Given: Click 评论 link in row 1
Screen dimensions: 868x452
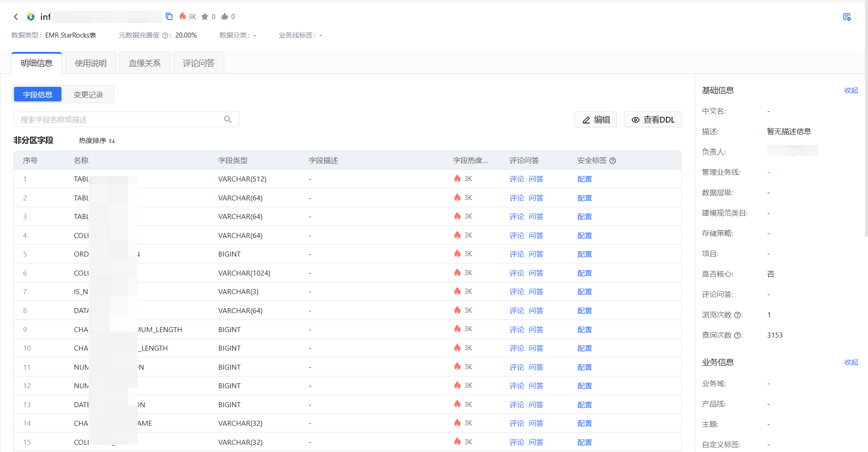Looking at the screenshot, I should pyautogui.click(x=517, y=179).
